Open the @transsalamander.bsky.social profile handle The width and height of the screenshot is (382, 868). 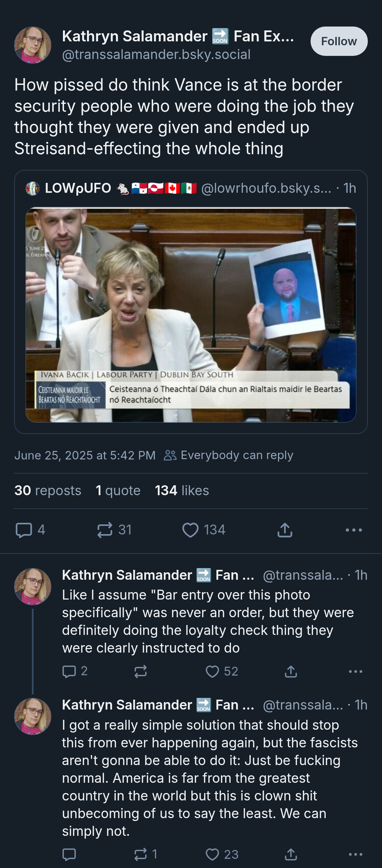pyautogui.click(x=156, y=54)
